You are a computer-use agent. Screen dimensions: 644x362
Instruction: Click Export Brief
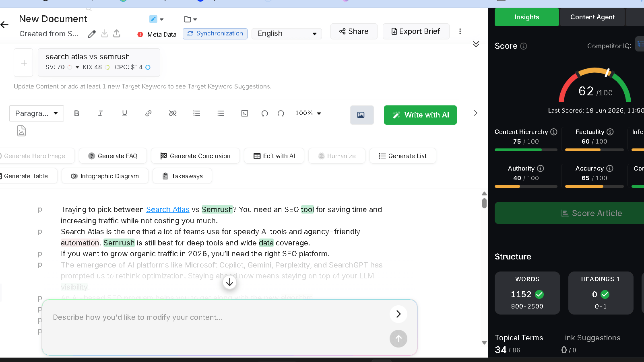click(416, 31)
